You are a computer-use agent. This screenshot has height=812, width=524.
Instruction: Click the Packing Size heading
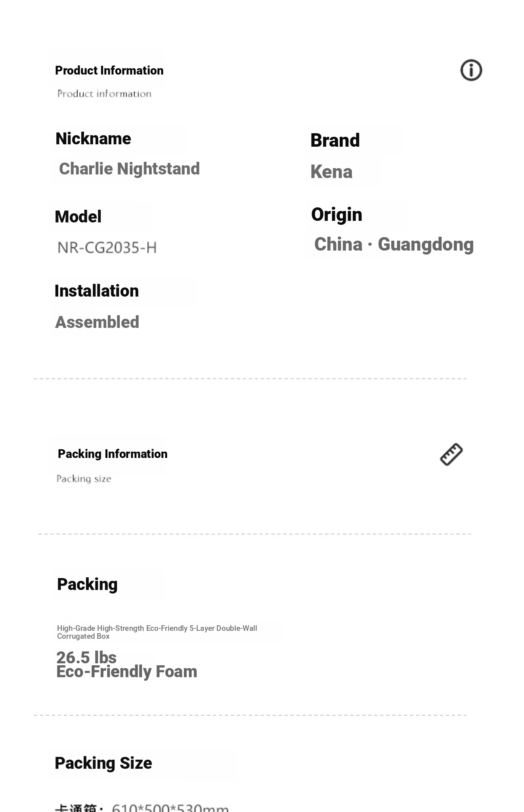tap(103, 763)
